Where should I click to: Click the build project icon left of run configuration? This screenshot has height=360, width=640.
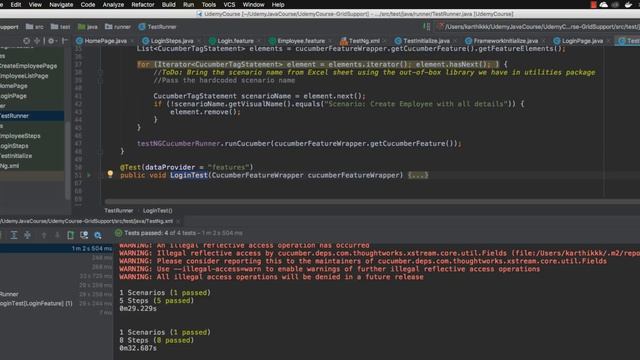click(x=427, y=27)
